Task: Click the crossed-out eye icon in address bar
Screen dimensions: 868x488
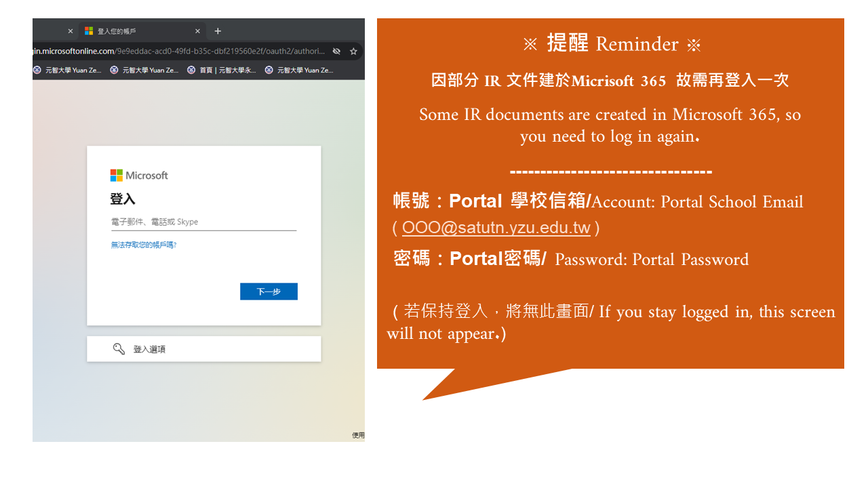Action: [x=337, y=51]
